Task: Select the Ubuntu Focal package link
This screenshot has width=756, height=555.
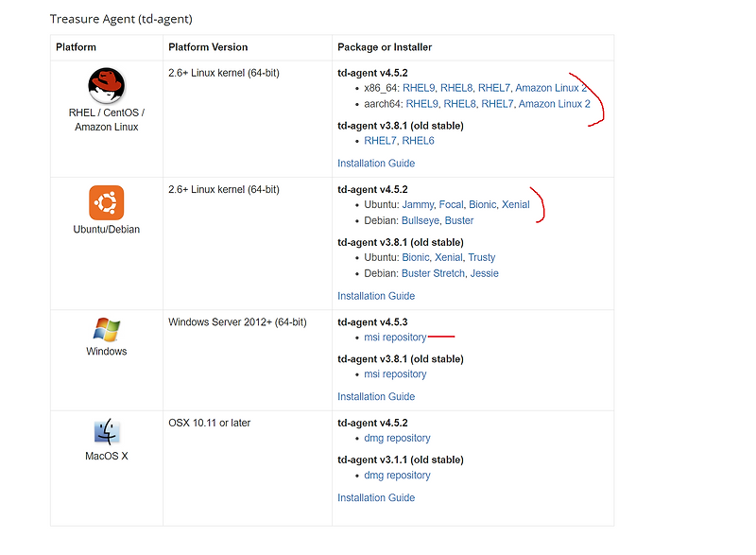Action: click(x=451, y=204)
